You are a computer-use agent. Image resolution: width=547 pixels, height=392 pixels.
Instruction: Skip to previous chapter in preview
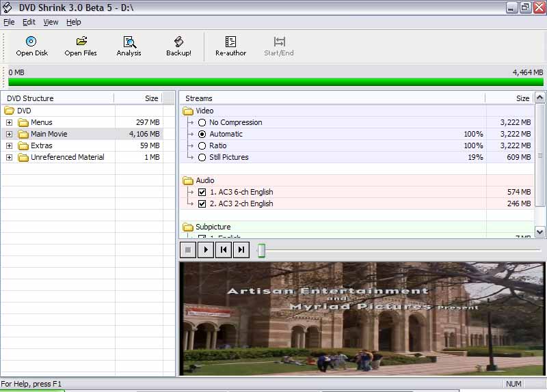(x=224, y=250)
